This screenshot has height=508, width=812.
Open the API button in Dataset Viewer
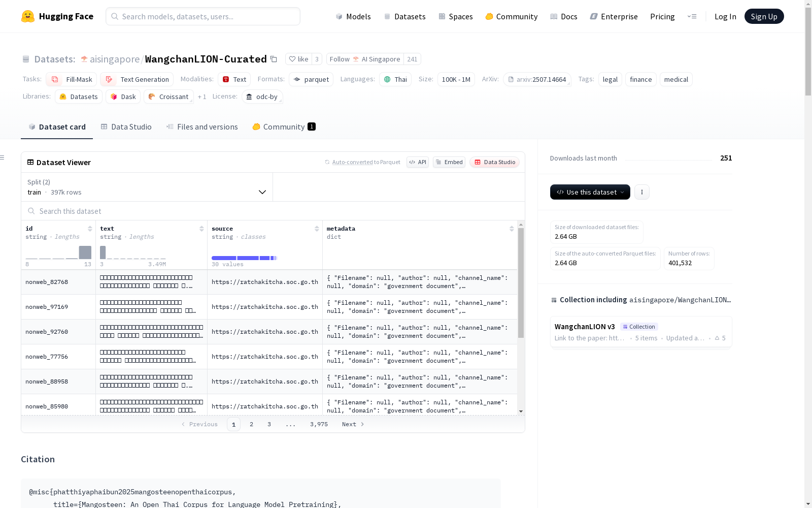[x=418, y=162]
